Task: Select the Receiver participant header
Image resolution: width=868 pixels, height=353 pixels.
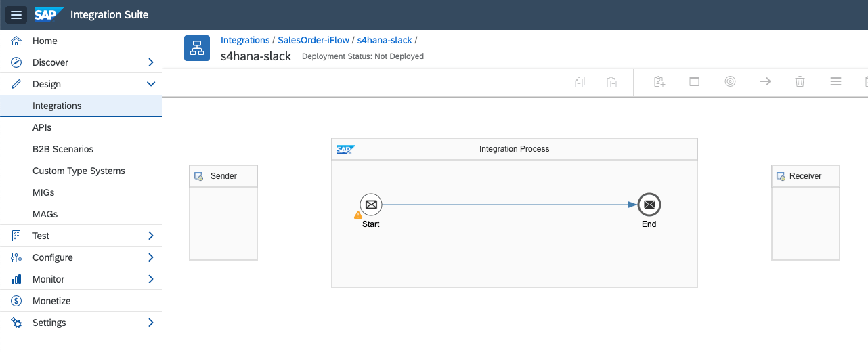Action: pos(806,176)
